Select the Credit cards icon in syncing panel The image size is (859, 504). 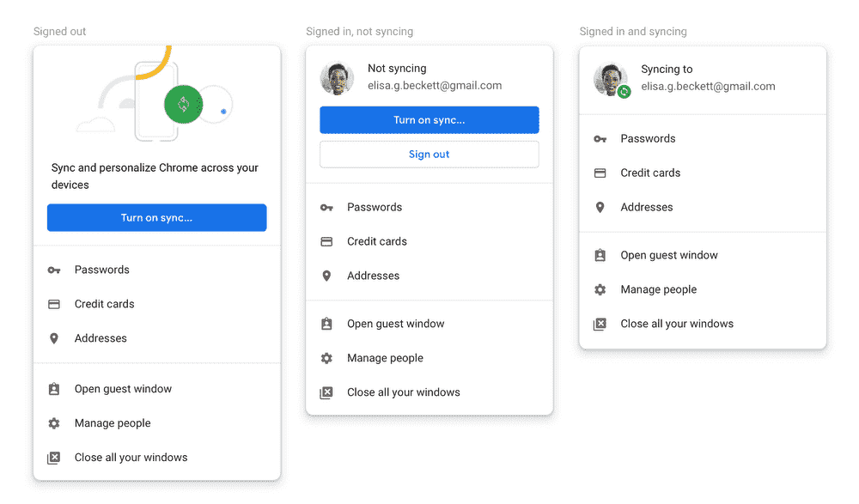[x=600, y=173]
